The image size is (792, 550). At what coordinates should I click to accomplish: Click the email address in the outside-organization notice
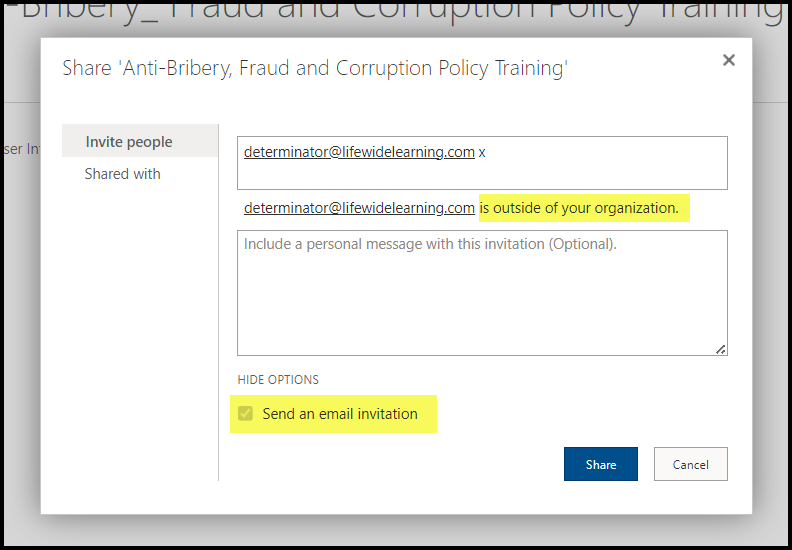click(x=359, y=208)
